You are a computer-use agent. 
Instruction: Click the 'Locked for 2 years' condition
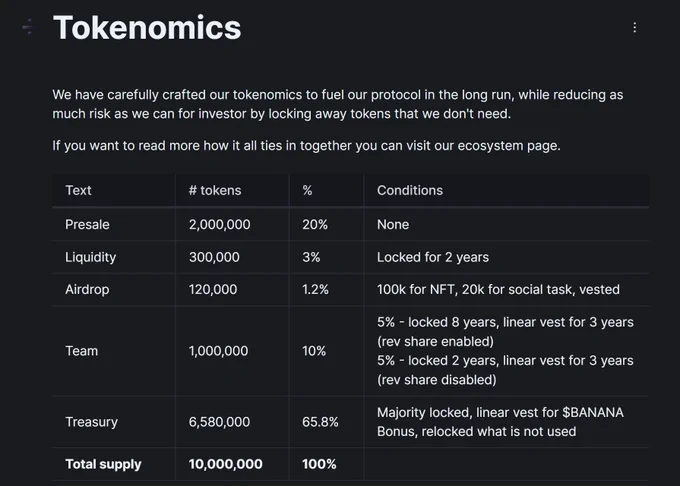[x=433, y=257]
